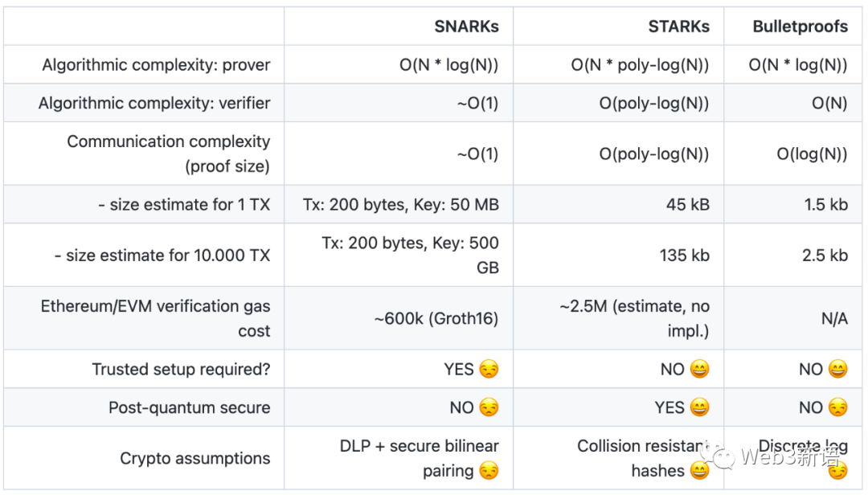Click the Algorithmic complexity: prover row label
This screenshot has height=495, width=868.
point(156,65)
